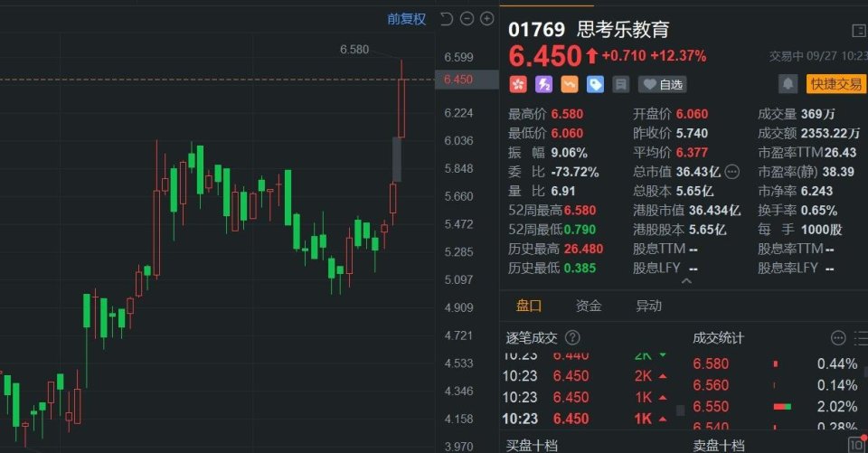Click the 6.560 row in 成交统计
Viewport: 868px width, 453px height.
[x=775, y=385]
